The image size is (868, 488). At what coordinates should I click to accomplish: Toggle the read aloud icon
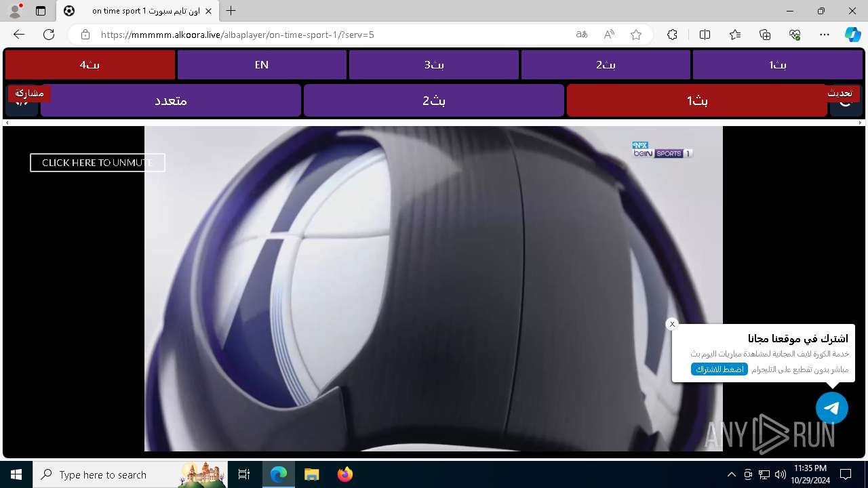609,35
